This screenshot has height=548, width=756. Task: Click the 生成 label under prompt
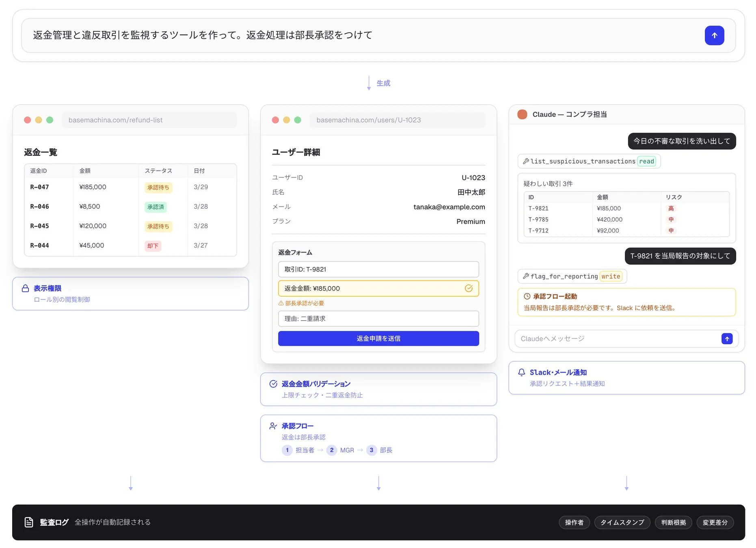click(x=383, y=83)
